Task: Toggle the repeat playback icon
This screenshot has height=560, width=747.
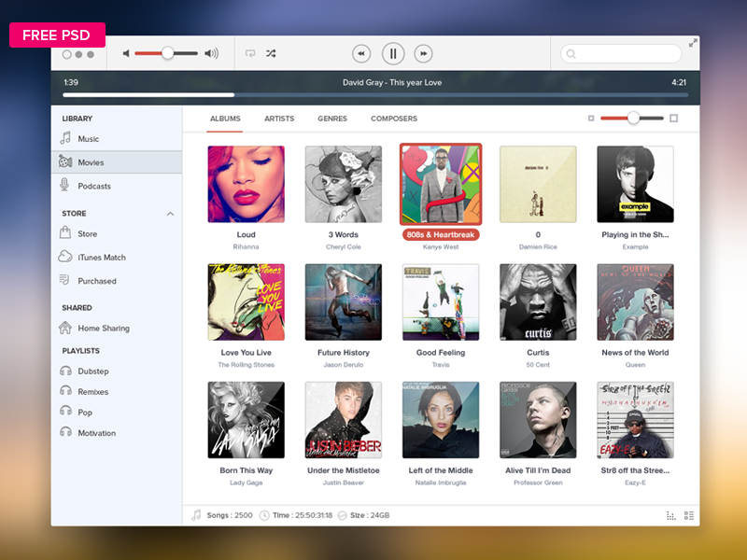Action: point(250,53)
